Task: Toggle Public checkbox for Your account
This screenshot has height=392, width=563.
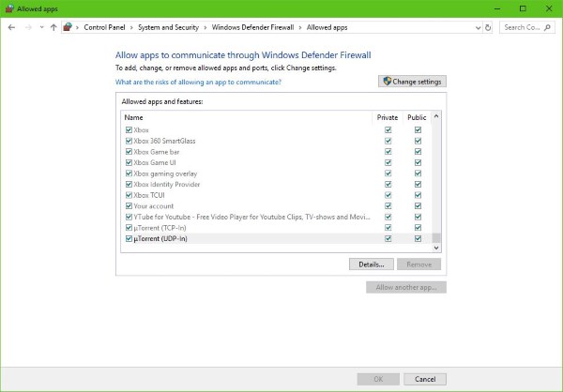Action: tap(418, 205)
